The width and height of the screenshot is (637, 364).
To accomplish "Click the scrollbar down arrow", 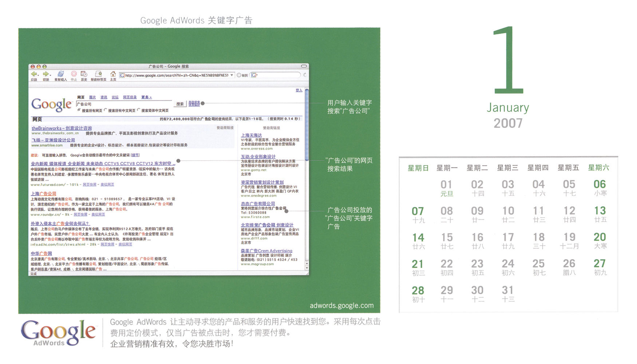I will pyautogui.click(x=307, y=268).
